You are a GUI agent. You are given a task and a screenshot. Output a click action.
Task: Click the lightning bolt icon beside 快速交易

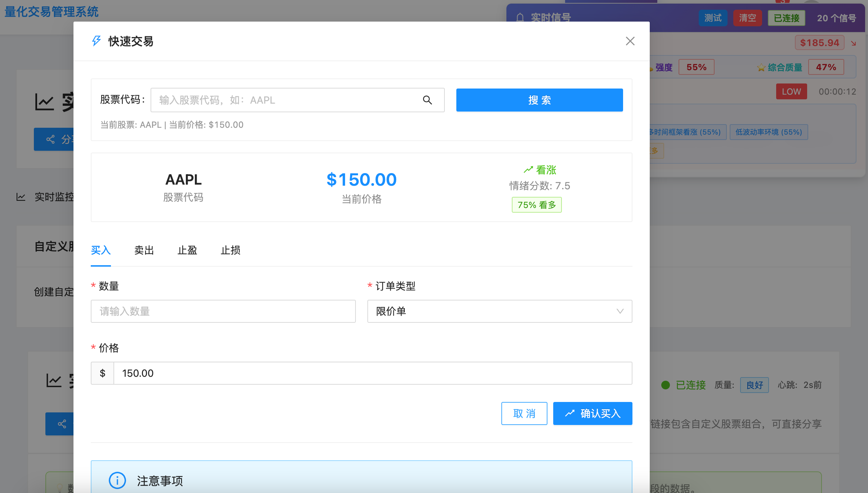point(96,41)
